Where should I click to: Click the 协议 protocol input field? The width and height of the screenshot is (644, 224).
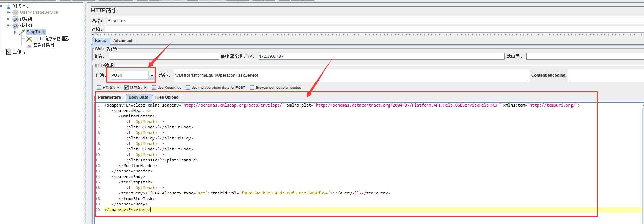tap(164, 56)
